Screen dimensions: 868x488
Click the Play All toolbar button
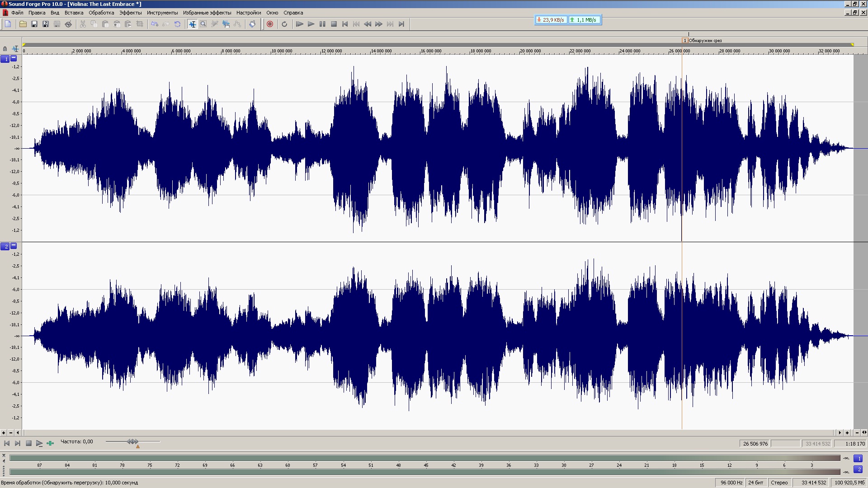coord(299,24)
